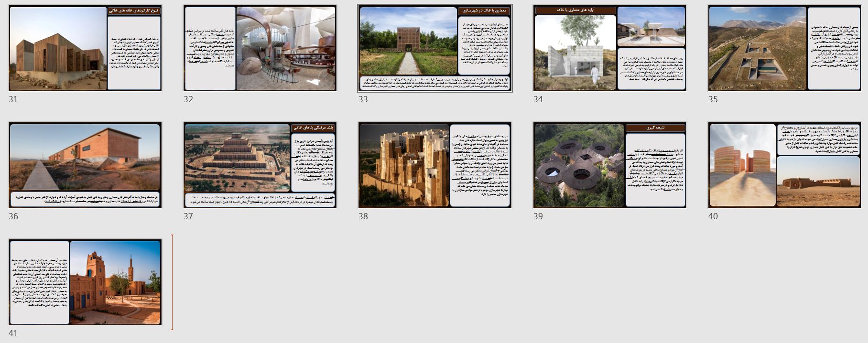Click the slide number 32 label
The height and width of the screenshot is (343, 868).
[x=188, y=99]
